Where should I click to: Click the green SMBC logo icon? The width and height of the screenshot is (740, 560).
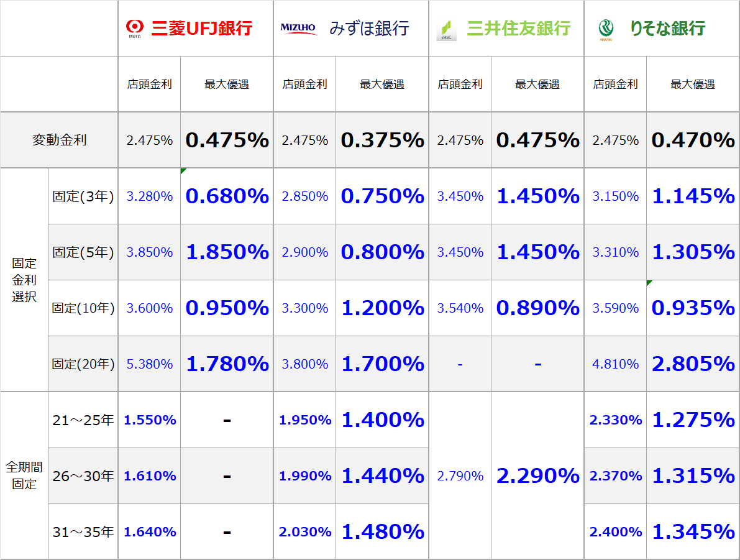(447, 30)
